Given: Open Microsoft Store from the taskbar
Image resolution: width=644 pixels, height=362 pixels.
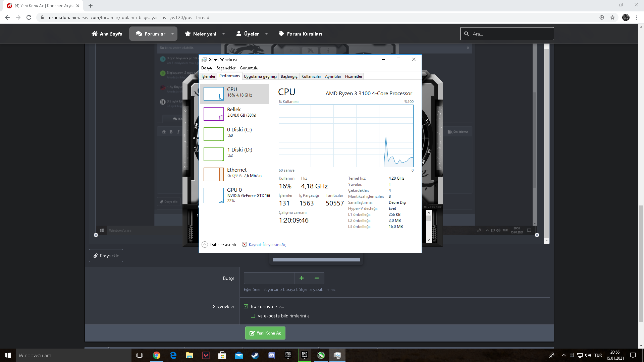Looking at the screenshot, I should [222, 355].
